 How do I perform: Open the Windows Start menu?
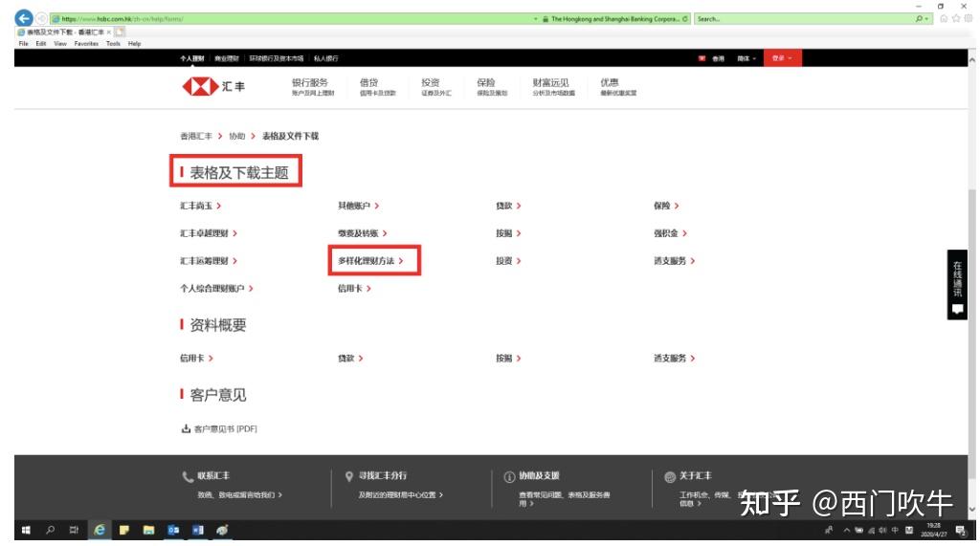point(26,530)
